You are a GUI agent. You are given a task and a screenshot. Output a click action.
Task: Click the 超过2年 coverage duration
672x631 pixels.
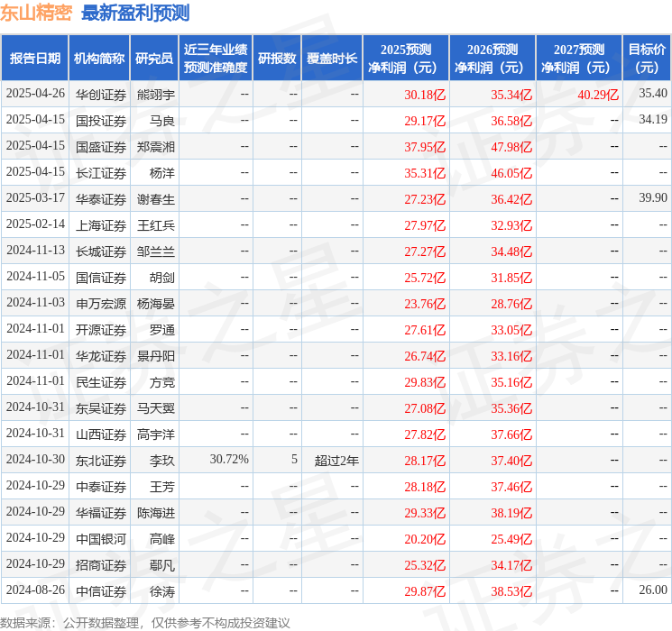pos(336,461)
